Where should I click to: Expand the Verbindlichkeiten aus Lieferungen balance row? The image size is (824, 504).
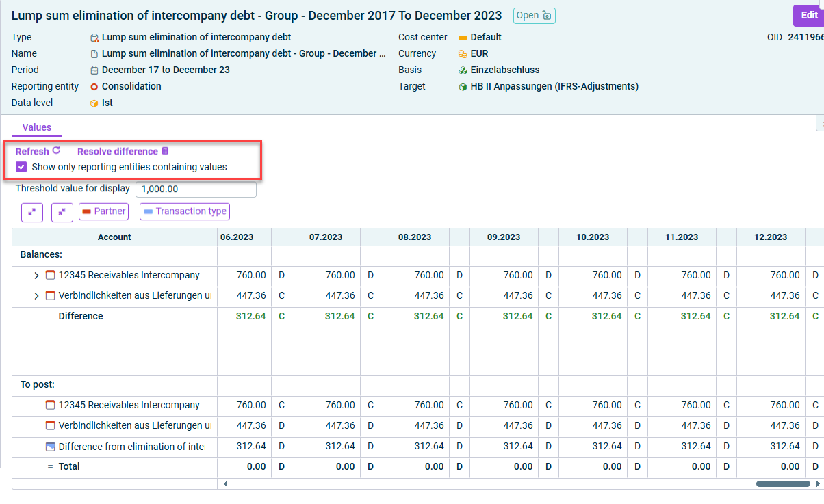point(37,296)
